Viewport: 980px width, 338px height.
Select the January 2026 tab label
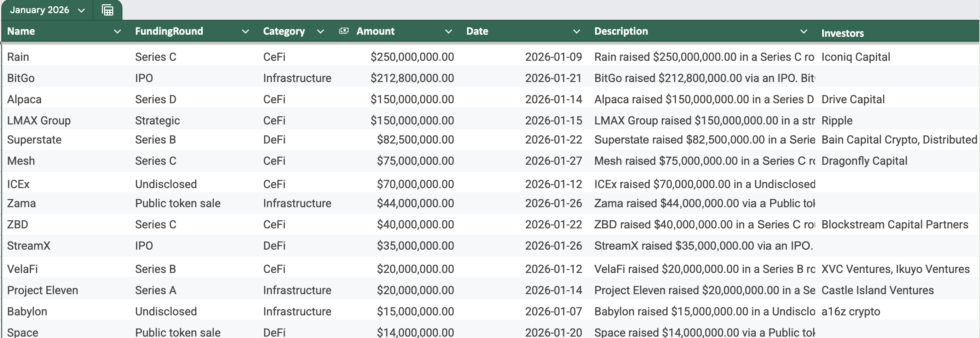[40, 10]
